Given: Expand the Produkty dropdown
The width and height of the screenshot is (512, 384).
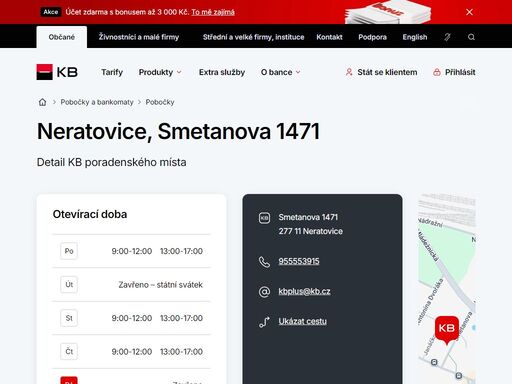Looking at the screenshot, I should [x=160, y=72].
